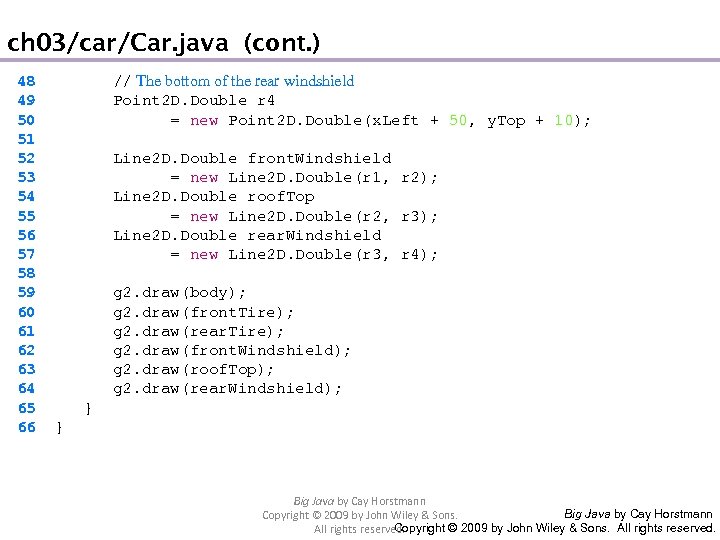Click line number 53
The image size is (720, 540).
click(26, 177)
